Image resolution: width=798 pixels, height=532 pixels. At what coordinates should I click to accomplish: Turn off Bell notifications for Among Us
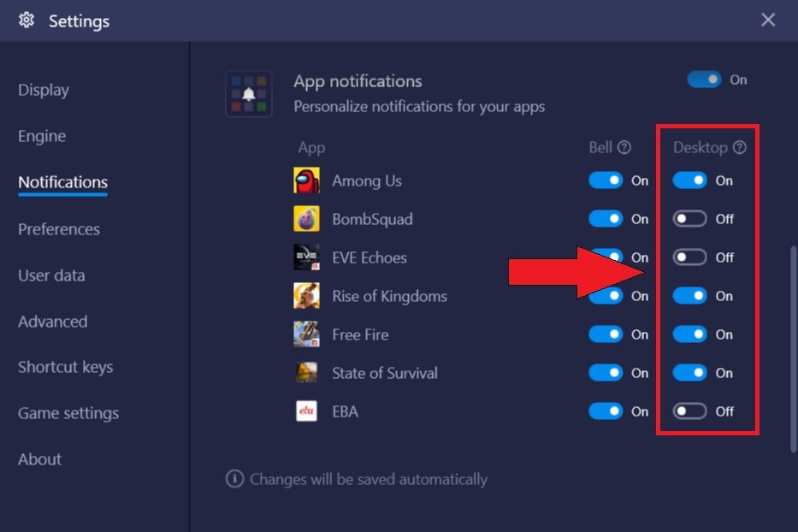click(x=606, y=180)
